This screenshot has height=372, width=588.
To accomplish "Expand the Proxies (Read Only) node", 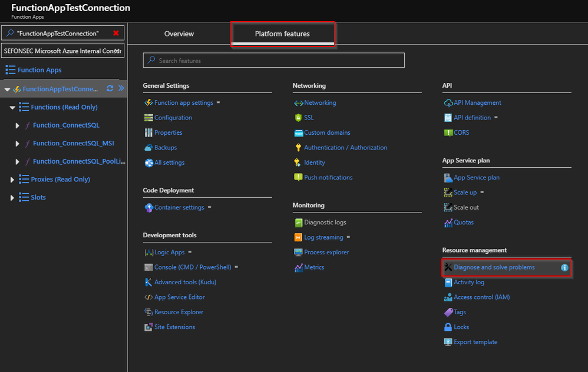I will [x=12, y=180].
